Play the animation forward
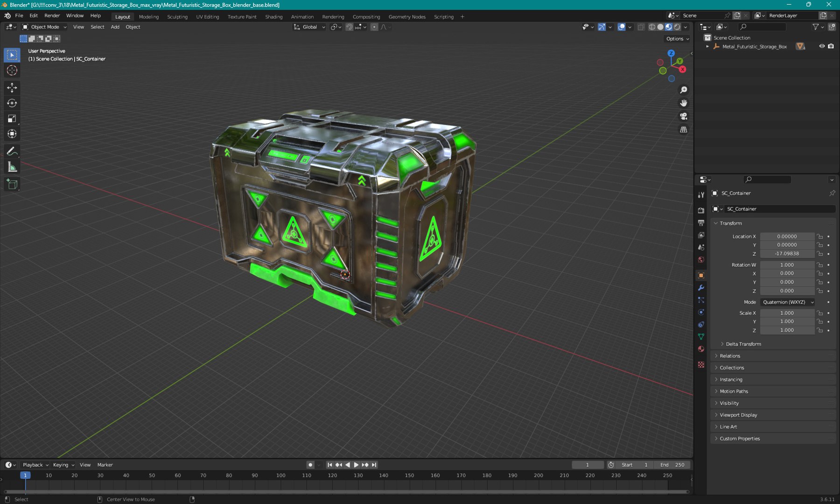Image resolution: width=840 pixels, height=504 pixels. 356,465
